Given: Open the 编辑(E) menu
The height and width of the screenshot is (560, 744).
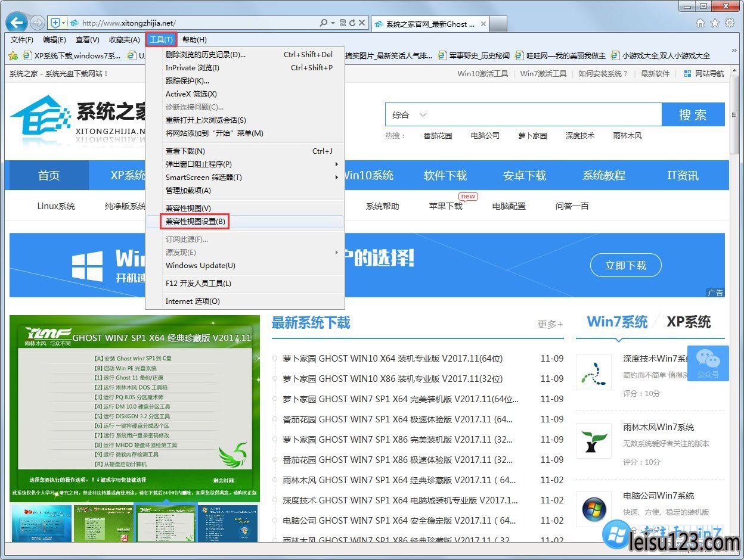Looking at the screenshot, I should [x=54, y=39].
